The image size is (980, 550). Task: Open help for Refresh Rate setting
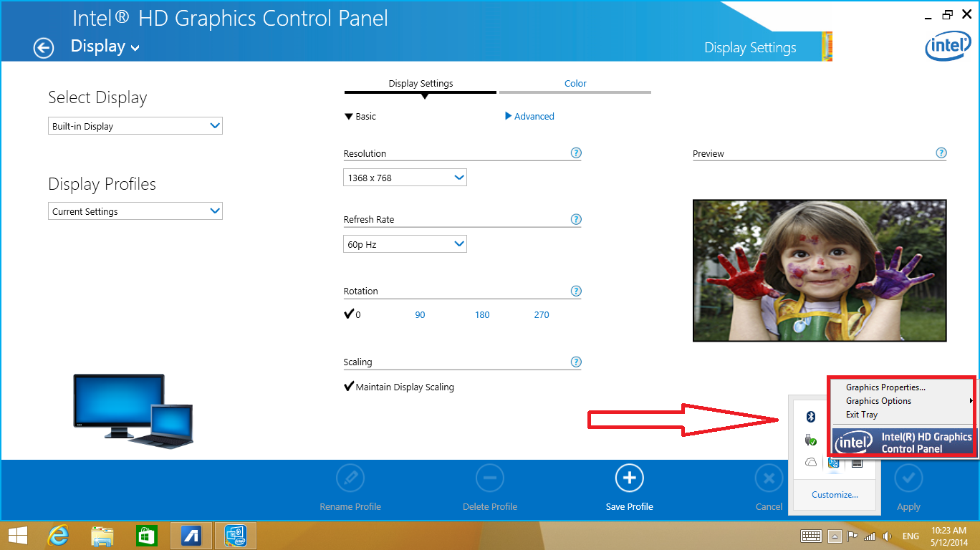[576, 219]
